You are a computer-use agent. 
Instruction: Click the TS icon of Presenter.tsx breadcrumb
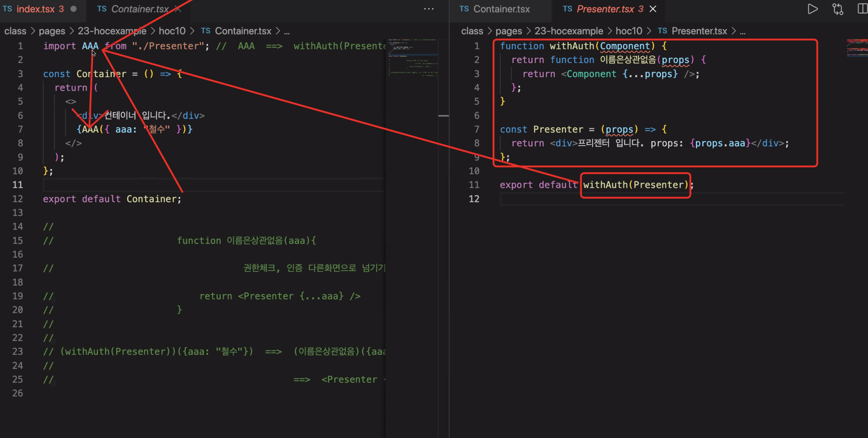[662, 31]
